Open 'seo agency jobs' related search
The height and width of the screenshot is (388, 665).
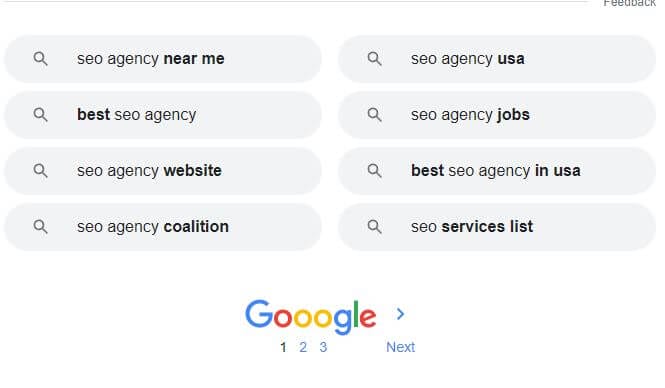coord(497,115)
